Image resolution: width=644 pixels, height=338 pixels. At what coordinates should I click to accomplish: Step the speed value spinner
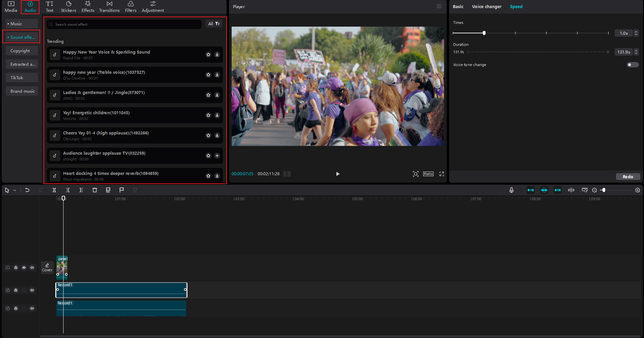pyautogui.click(x=636, y=33)
